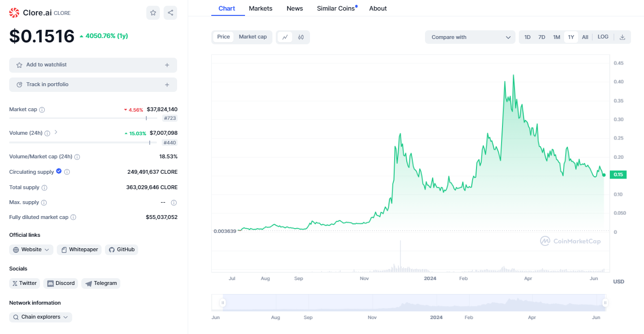Star Clore.ai as a favorite

(153, 13)
